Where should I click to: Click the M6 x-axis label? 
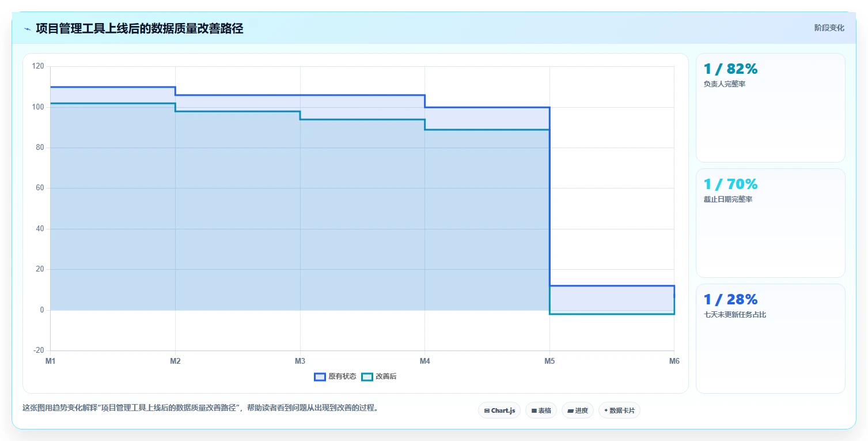click(674, 361)
